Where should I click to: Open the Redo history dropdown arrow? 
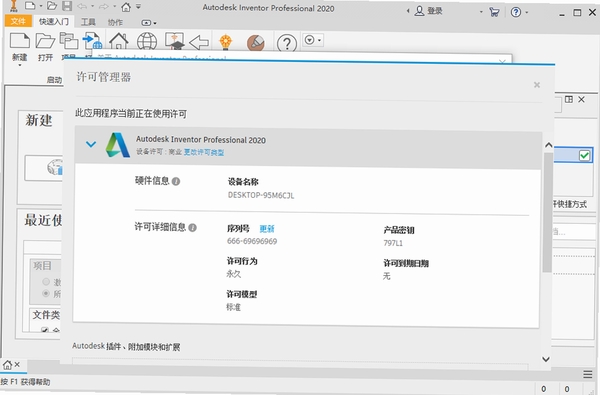[x=114, y=6]
